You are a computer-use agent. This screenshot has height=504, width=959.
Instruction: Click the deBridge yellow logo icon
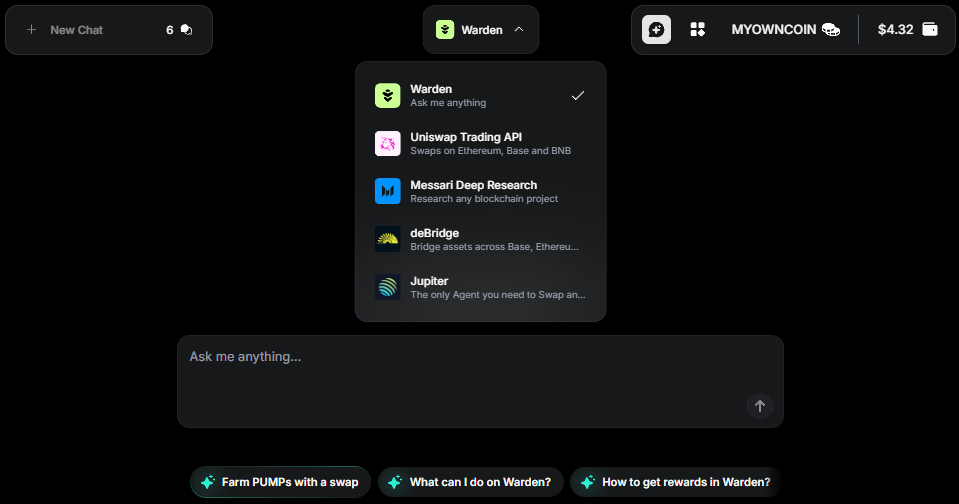click(x=388, y=239)
